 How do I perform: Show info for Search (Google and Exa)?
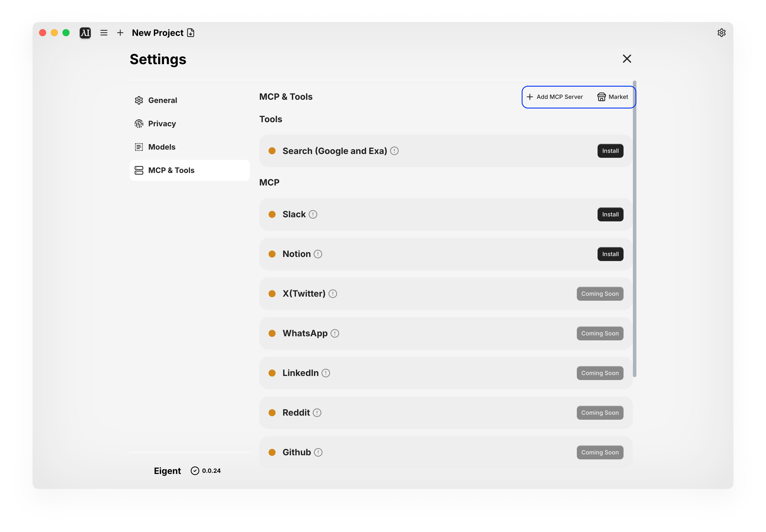394,151
